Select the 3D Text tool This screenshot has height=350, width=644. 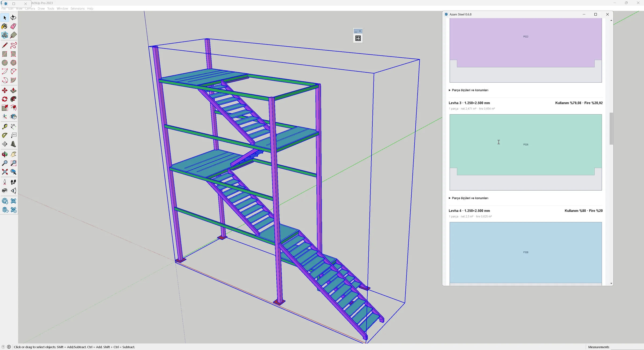point(13,144)
